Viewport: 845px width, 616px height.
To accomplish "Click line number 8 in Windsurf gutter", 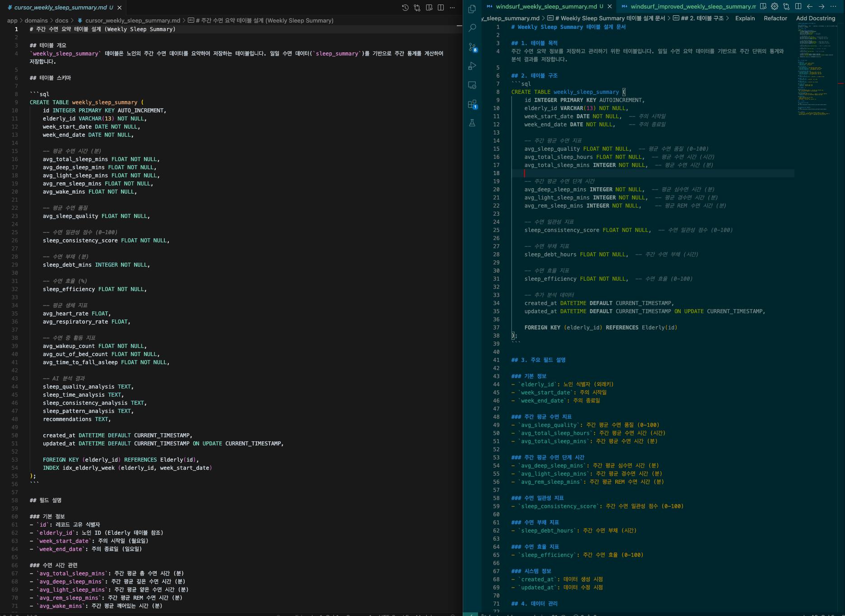I will pyautogui.click(x=498, y=92).
